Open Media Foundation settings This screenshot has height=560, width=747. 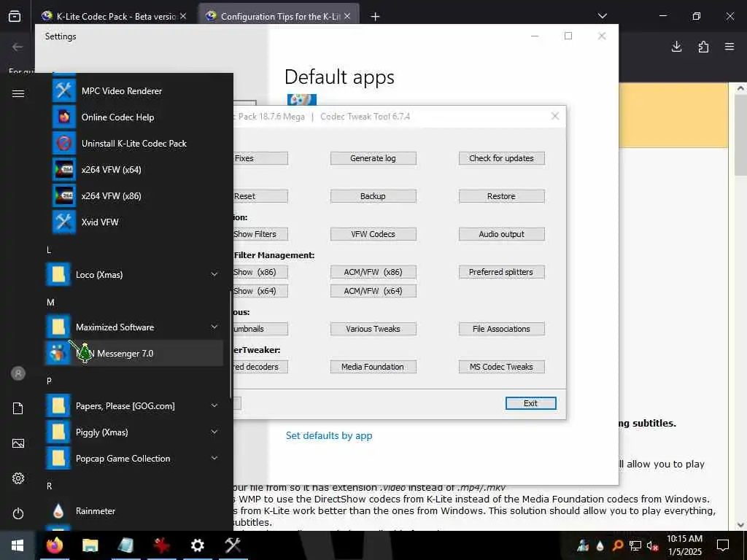tap(373, 367)
